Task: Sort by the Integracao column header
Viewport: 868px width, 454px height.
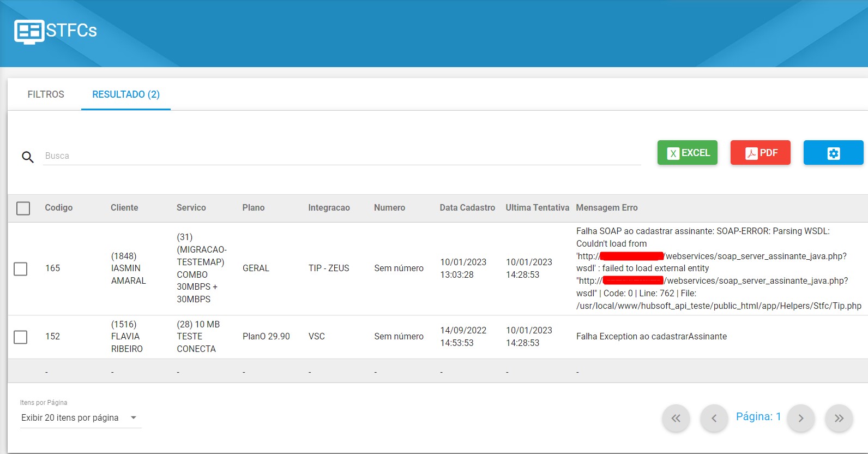Action: (329, 208)
